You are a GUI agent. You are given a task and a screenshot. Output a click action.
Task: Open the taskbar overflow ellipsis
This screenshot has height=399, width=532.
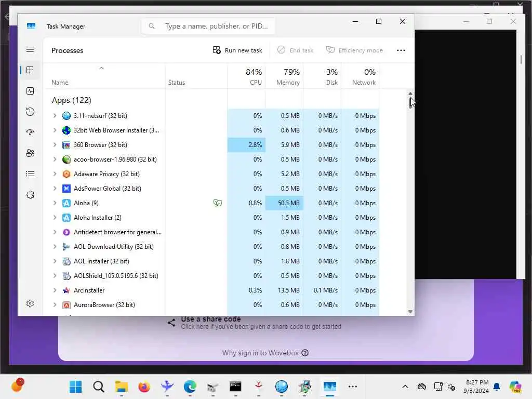(353, 387)
